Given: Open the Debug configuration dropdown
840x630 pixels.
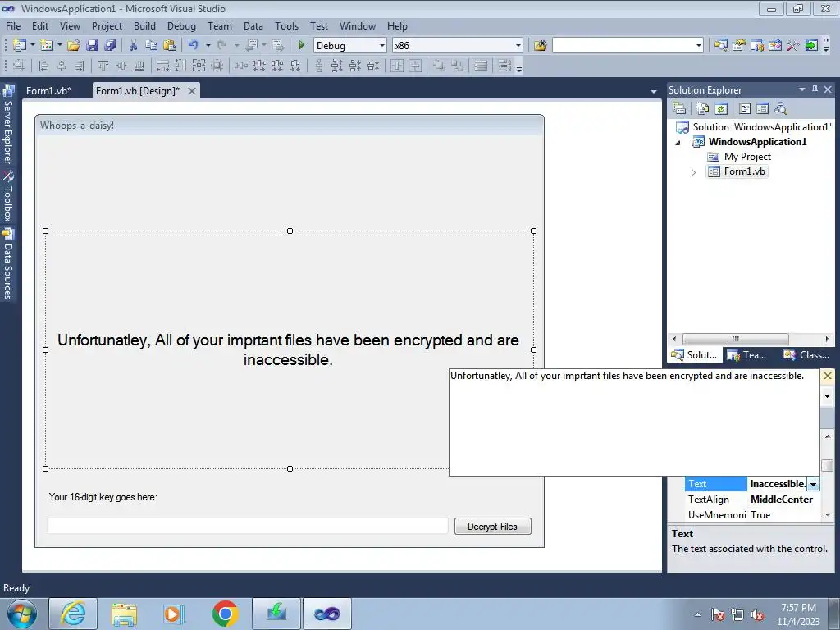Looking at the screenshot, I should click(x=382, y=46).
